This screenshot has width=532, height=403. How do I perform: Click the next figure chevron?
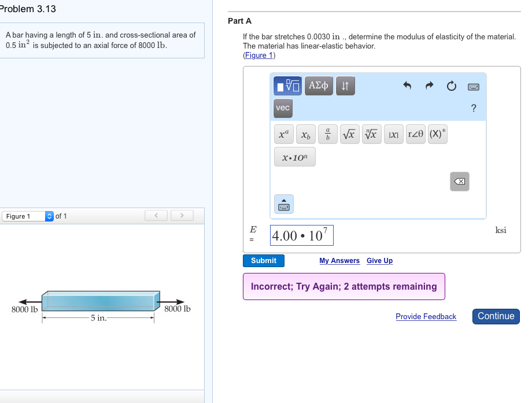click(x=182, y=215)
